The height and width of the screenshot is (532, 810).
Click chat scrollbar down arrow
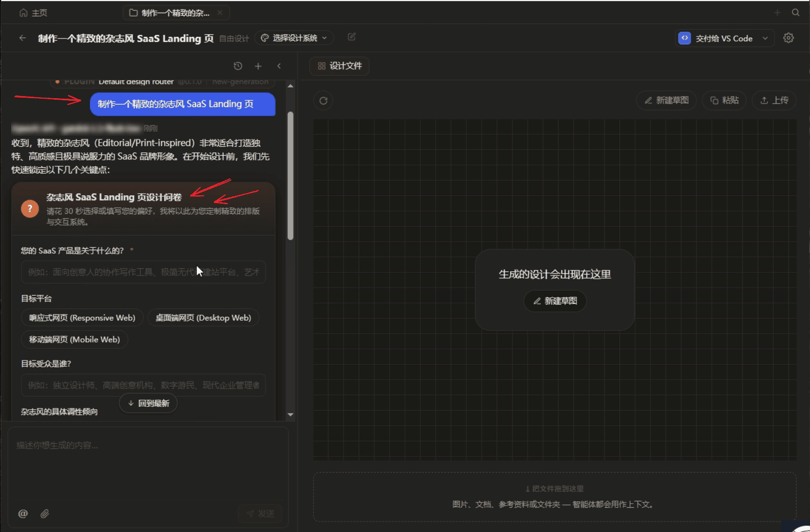pyautogui.click(x=290, y=415)
